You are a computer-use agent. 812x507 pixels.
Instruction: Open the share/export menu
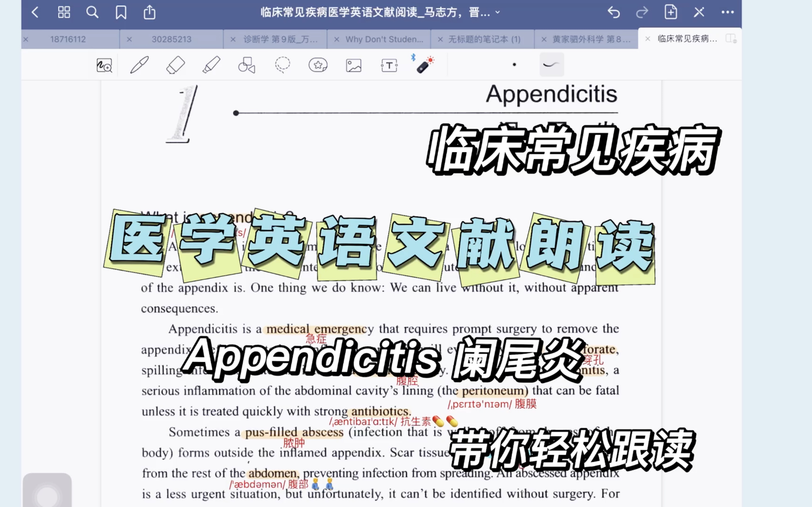coord(150,12)
